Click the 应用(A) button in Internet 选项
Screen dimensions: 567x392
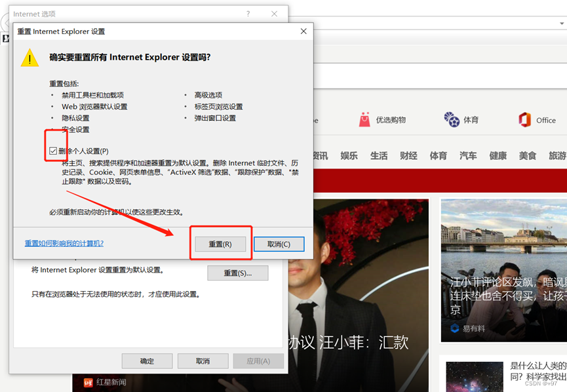coord(258,361)
